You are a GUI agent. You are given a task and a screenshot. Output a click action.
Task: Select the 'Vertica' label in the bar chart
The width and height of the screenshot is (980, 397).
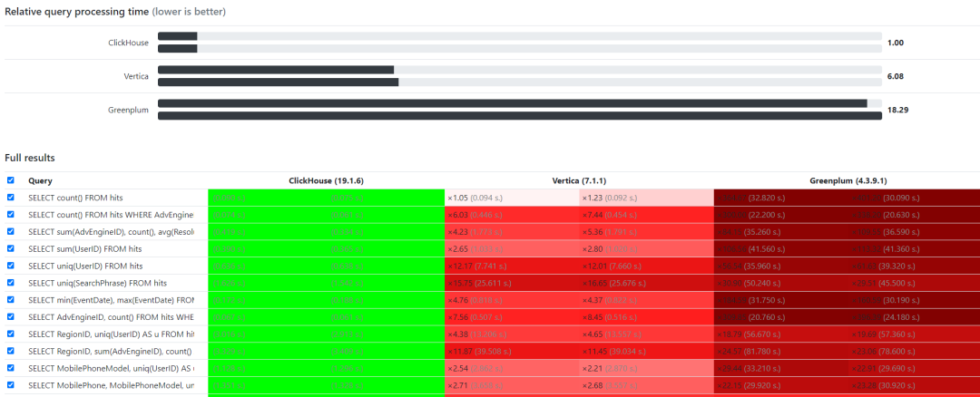(136, 76)
